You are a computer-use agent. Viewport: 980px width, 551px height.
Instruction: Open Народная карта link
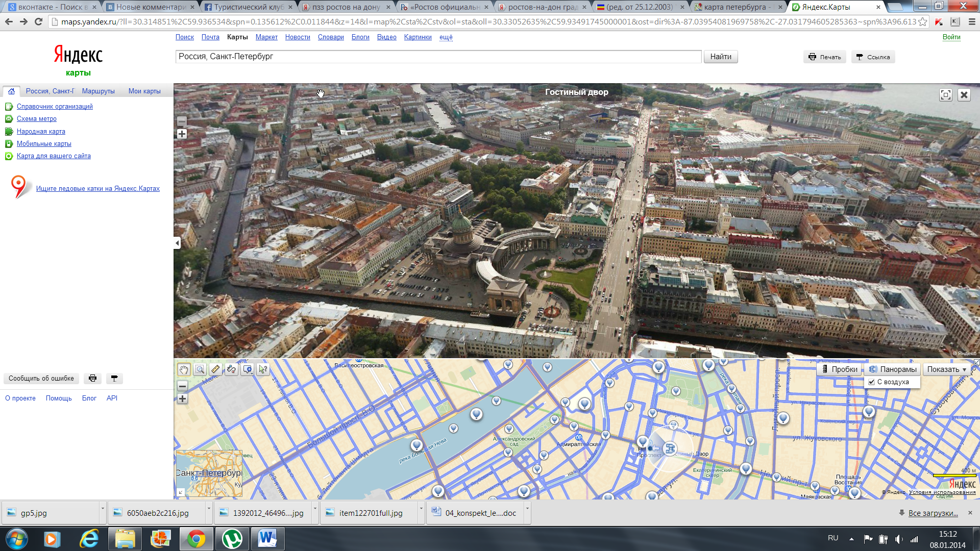[41, 132]
